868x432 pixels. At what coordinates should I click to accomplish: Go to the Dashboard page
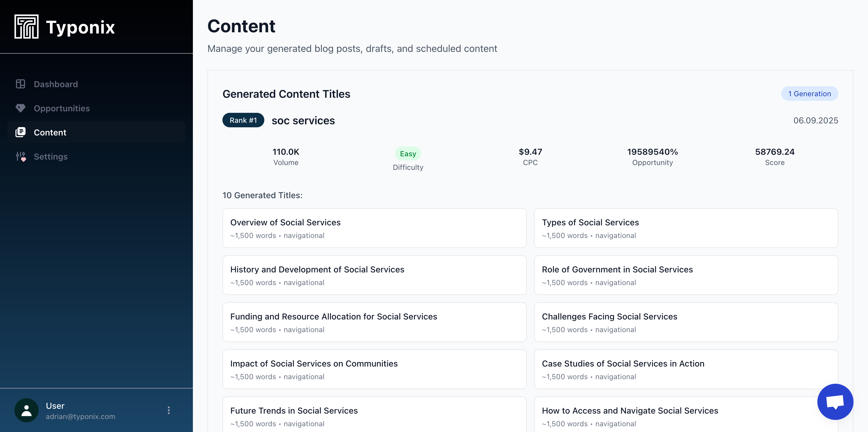click(x=56, y=84)
